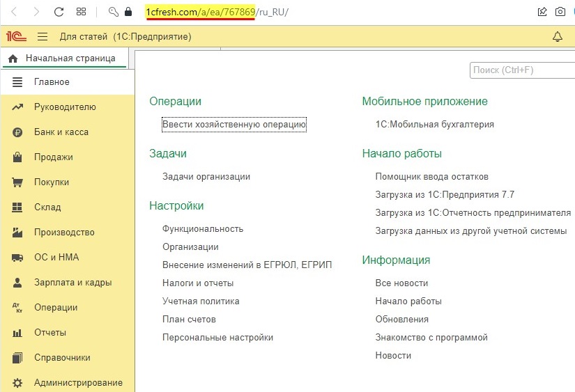The image size is (575, 392).
Task: Click the key password icon in address bar
Action: click(x=114, y=12)
